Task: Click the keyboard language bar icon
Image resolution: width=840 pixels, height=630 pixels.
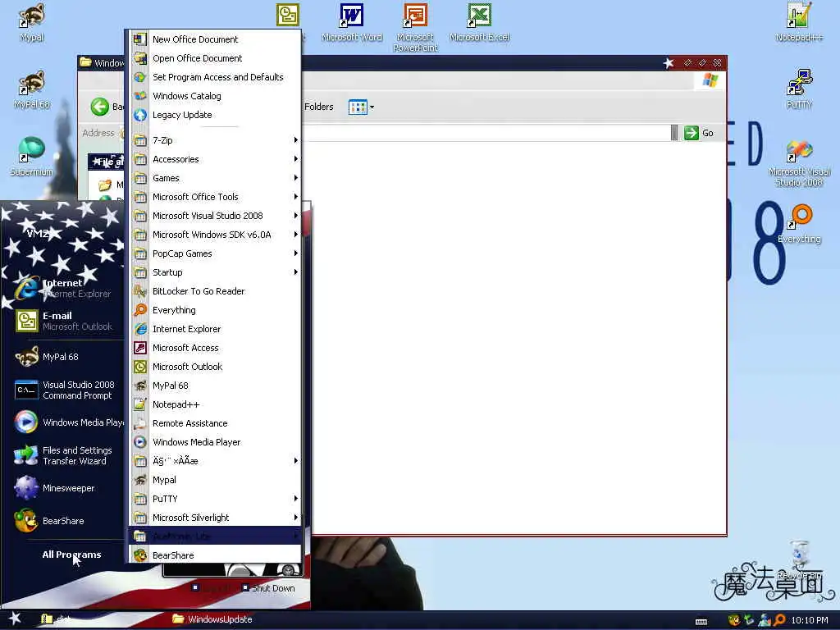Action: pyautogui.click(x=701, y=622)
